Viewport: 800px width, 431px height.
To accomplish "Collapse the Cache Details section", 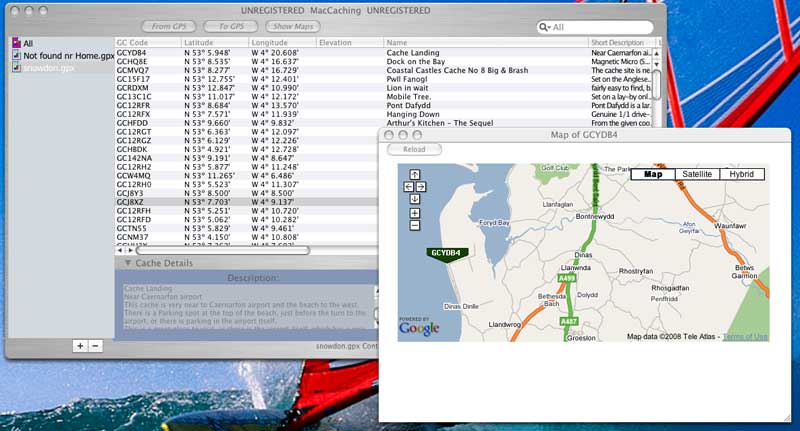I will click(x=128, y=263).
